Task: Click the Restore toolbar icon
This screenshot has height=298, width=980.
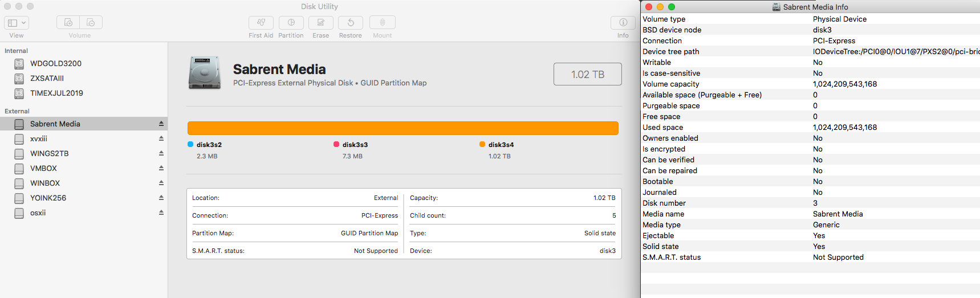Action: coord(351,23)
